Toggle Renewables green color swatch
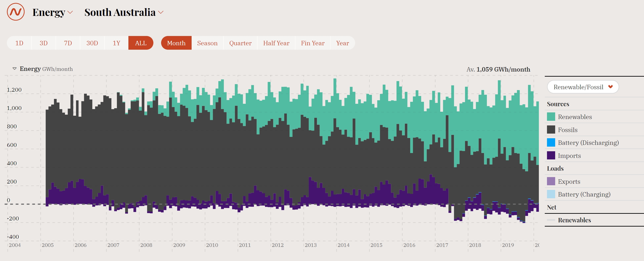 pyautogui.click(x=551, y=117)
